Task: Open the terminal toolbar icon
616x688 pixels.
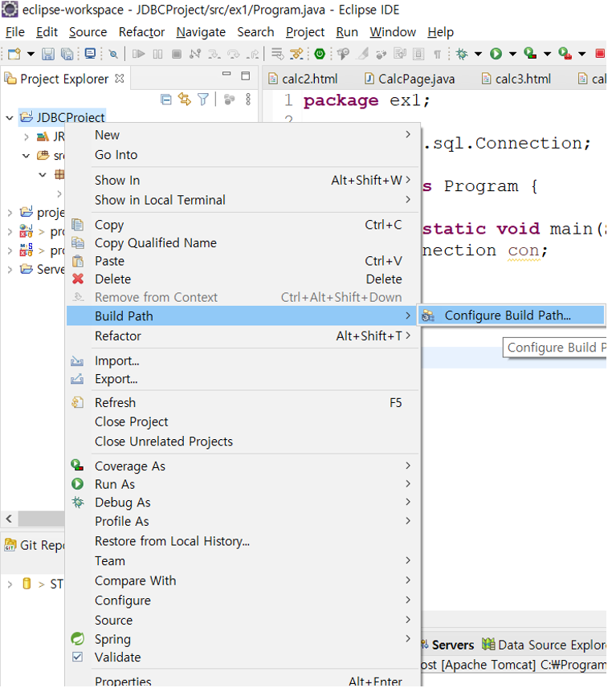Action: pyautogui.click(x=90, y=54)
